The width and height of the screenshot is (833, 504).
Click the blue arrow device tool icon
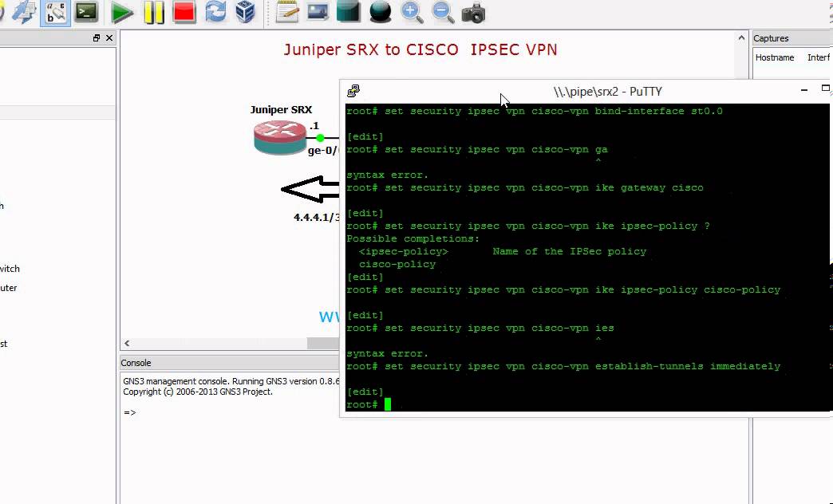click(x=23, y=13)
